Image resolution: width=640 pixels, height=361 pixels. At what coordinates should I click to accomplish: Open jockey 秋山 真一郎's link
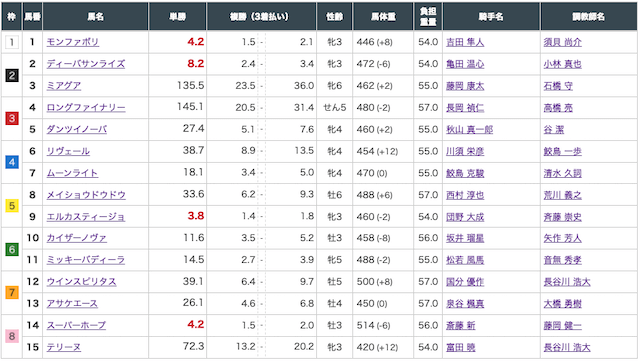coord(469,129)
